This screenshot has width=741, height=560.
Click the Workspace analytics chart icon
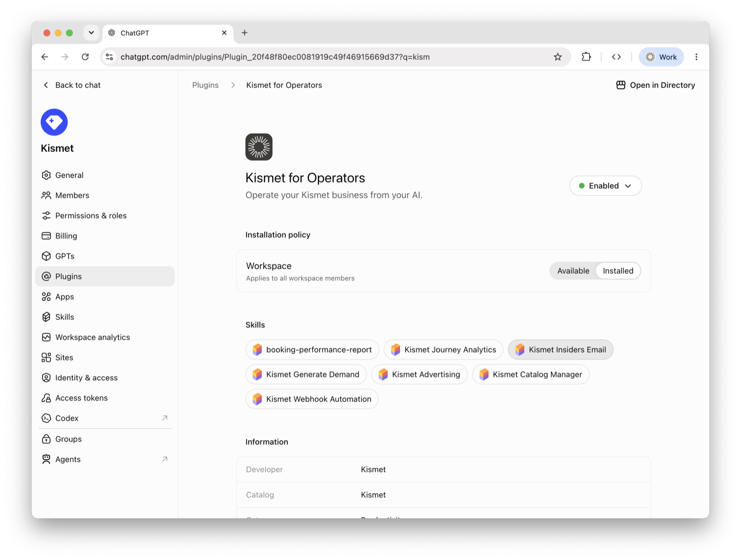46,337
